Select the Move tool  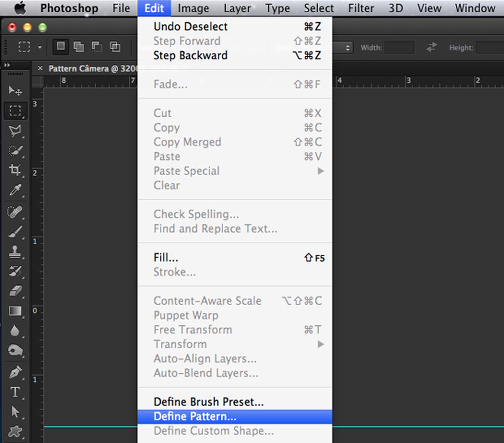click(15, 91)
